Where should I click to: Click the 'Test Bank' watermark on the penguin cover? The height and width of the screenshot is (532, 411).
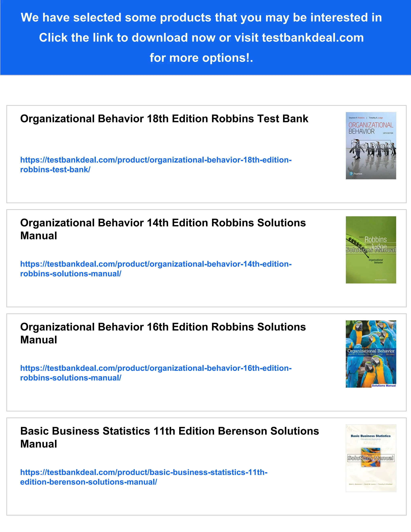[371, 146]
